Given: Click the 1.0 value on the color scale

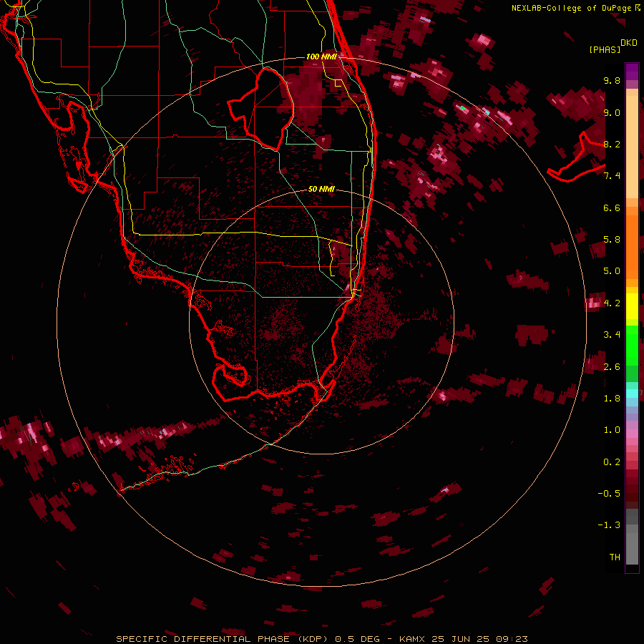Looking at the screenshot, I should click(x=612, y=430).
